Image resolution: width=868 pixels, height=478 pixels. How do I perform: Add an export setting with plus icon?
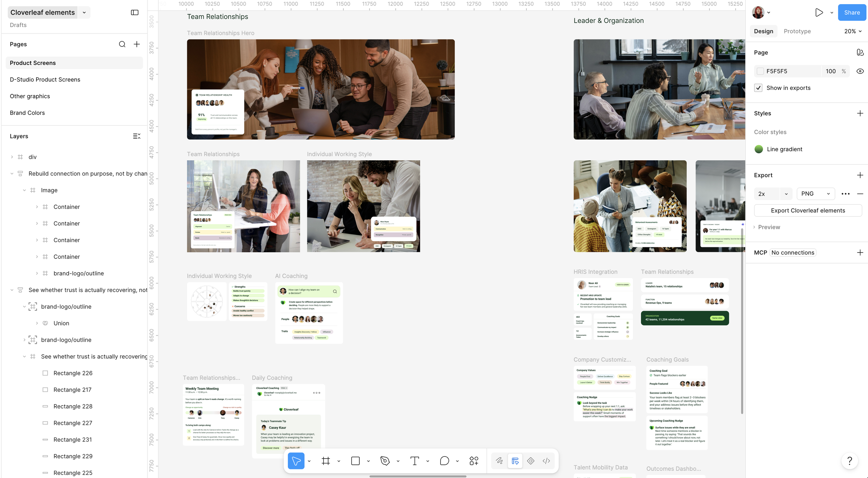[x=860, y=175]
